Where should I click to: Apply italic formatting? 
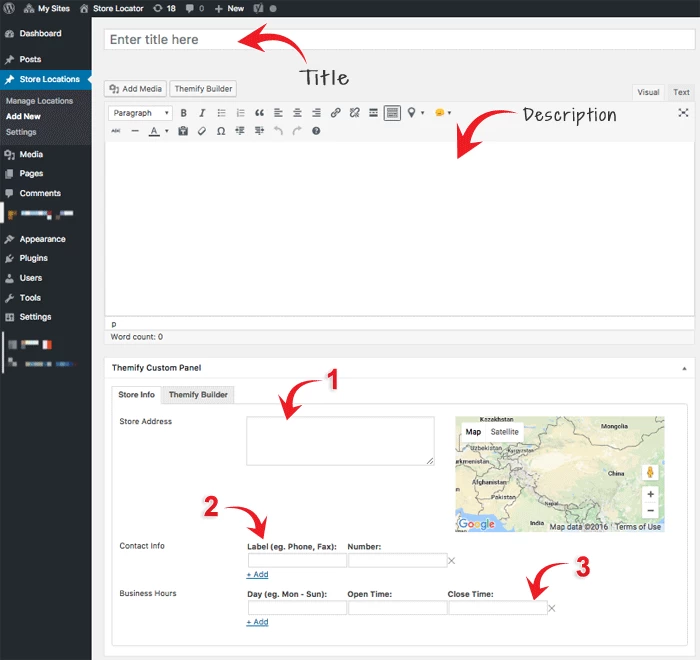pos(202,113)
